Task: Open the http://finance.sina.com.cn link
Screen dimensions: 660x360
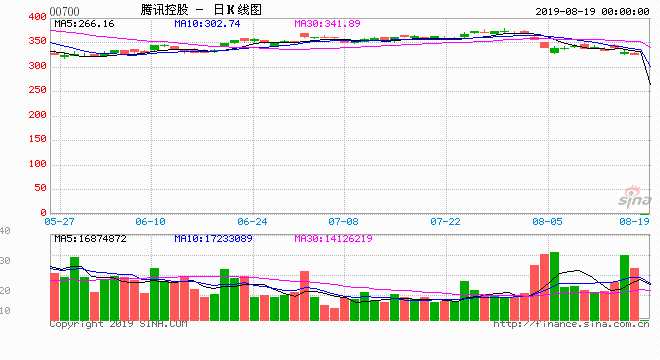Action: tap(571, 324)
